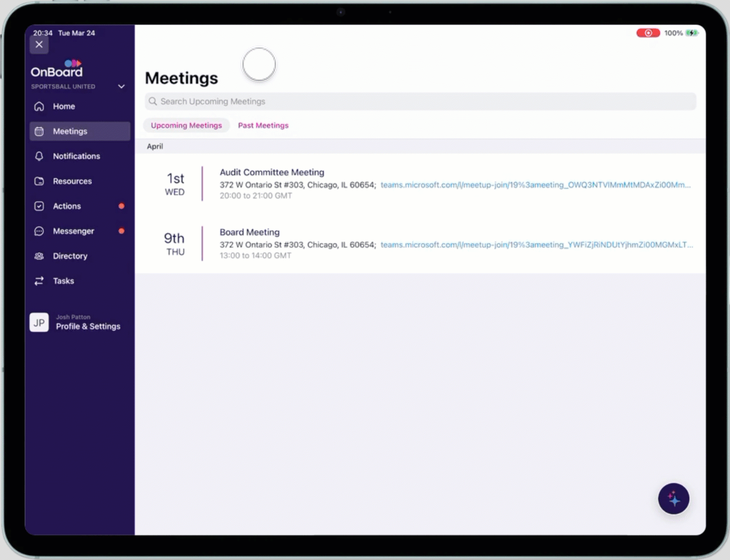Click the Home house icon in sidebar
The image size is (730, 560).
[39, 106]
